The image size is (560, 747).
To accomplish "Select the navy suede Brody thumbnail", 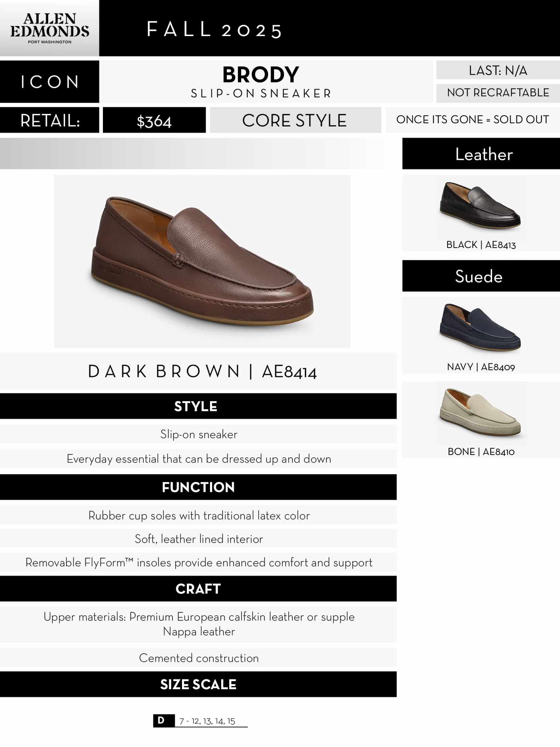I will pyautogui.click(x=481, y=327).
